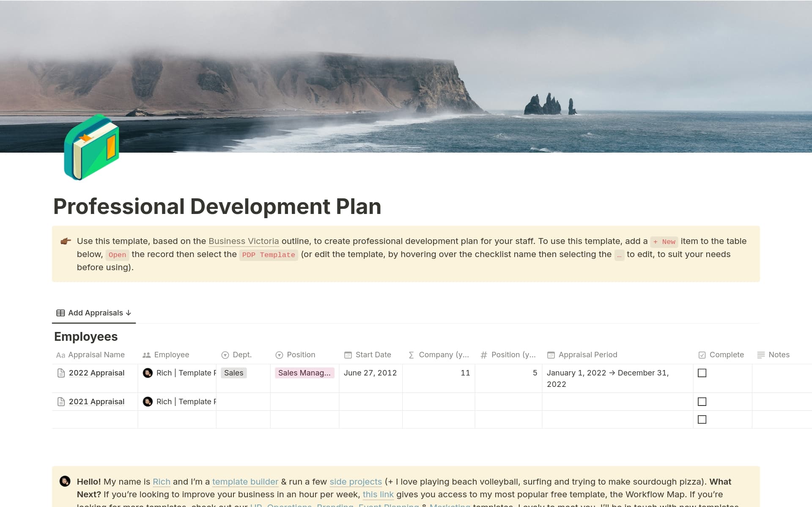The width and height of the screenshot is (812, 507).
Task: Toggle the Complete checkbox in the empty row
Action: 702,419
